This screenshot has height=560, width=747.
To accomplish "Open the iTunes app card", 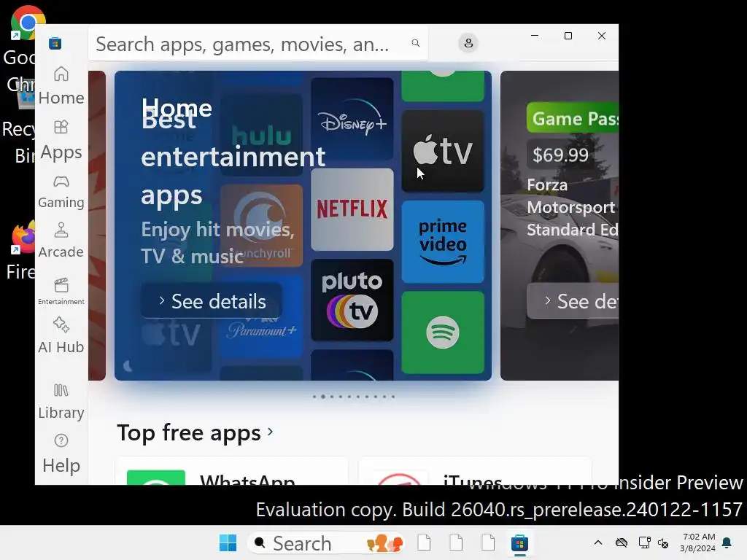I will click(475, 470).
